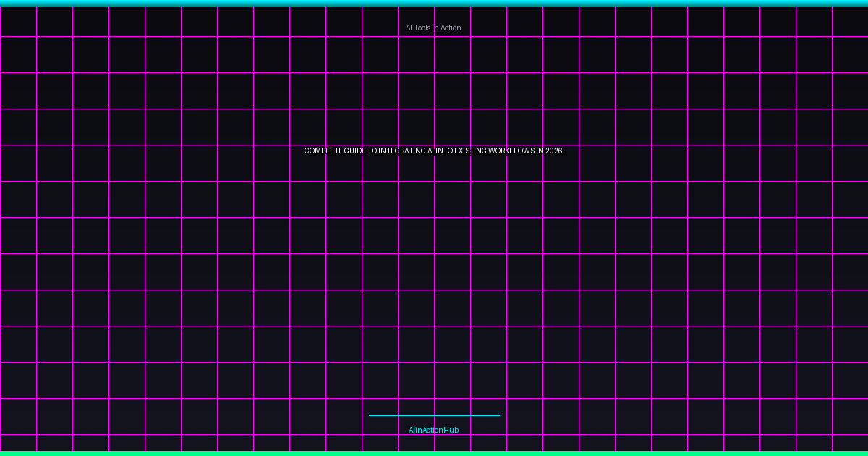868x456 pixels.
Task: Click '2026' in the headline
Action: tap(553, 151)
